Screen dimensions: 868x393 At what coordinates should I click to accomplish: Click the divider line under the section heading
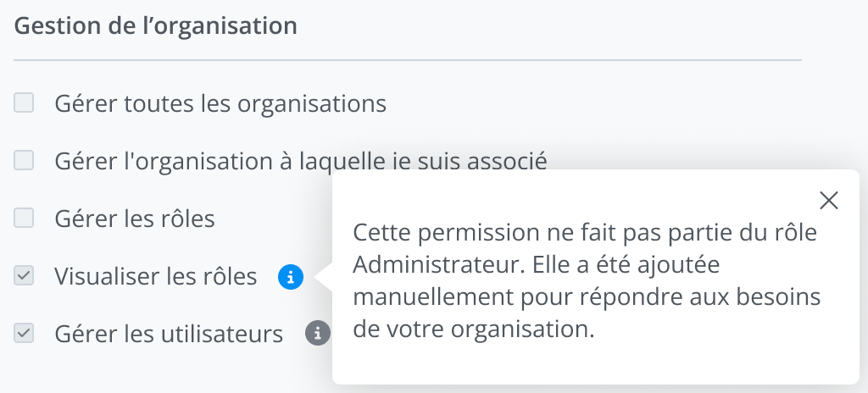(407, 60)
